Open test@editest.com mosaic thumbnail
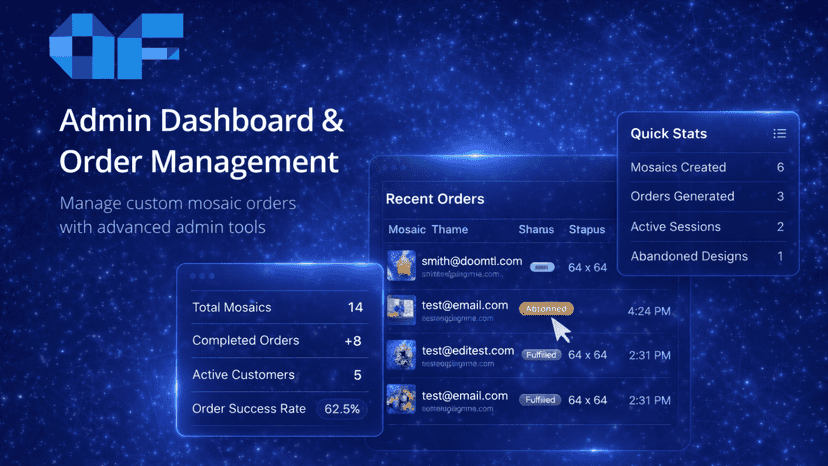This screenshot has width=828, height=466. (401, 355)
